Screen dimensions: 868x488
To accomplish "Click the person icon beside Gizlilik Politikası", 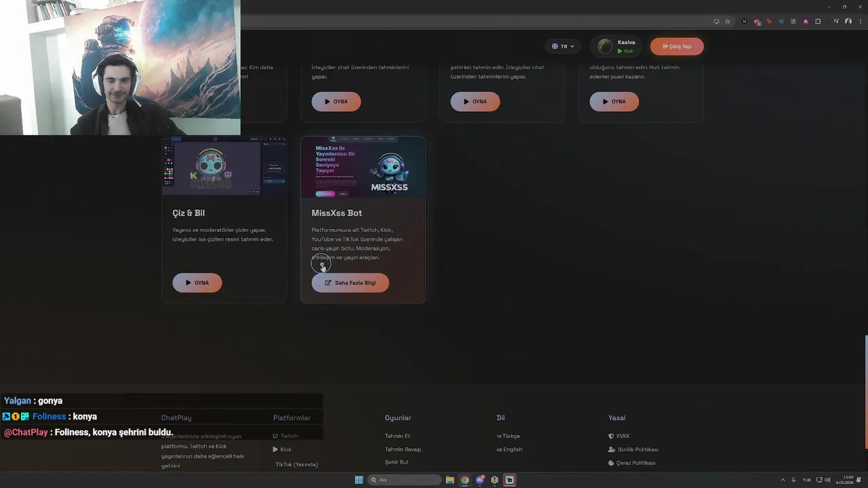I will 612,449.
